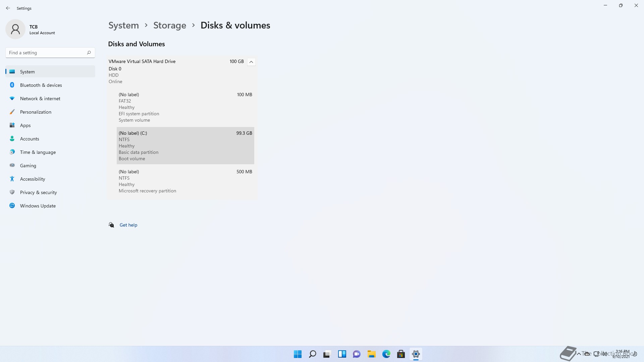Viewport: 644px width, 362px height.
Task: Collapse the VMware Virtual SATA drive chevron
Action: tap(251, 62)
